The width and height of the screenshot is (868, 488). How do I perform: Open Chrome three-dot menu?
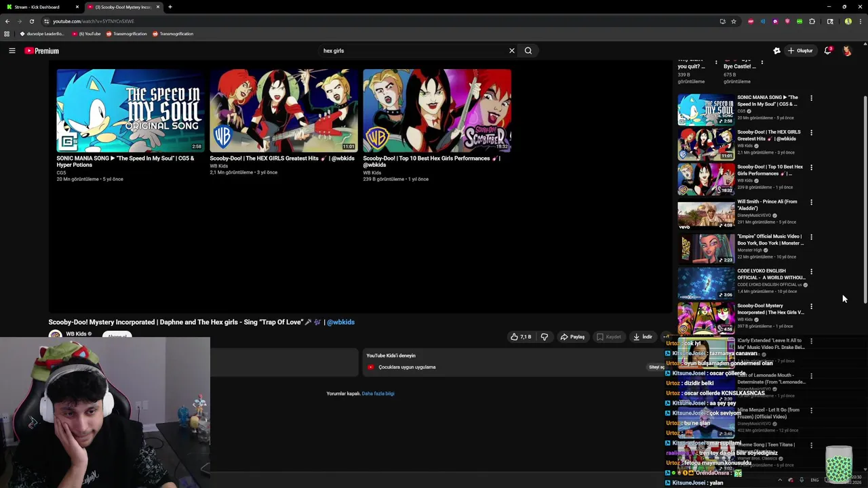[860, 21]
